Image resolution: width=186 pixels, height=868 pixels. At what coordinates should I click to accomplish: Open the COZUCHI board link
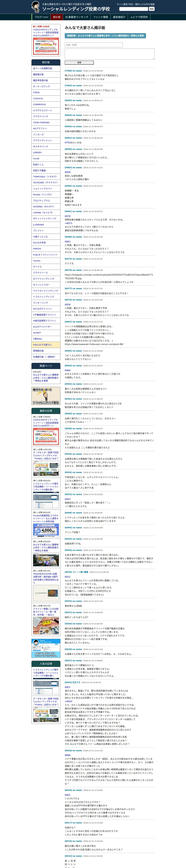coord(46,98)
